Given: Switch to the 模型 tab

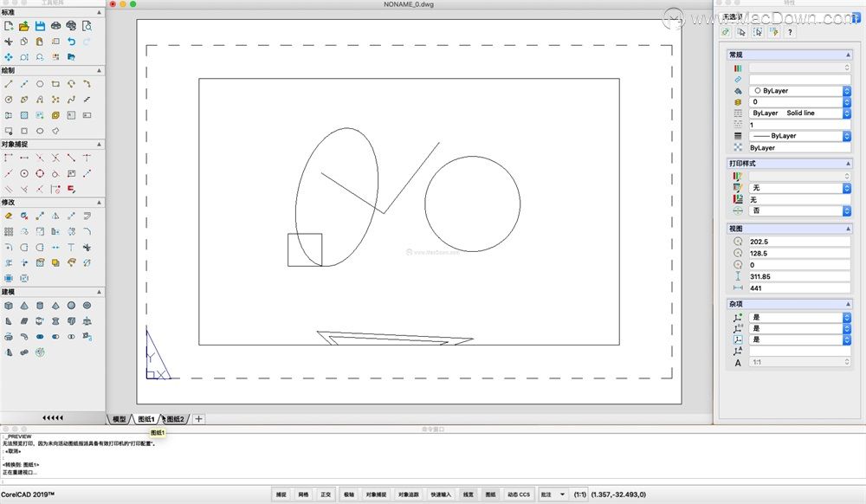Looking at the screenshot, I should point(120,419).
